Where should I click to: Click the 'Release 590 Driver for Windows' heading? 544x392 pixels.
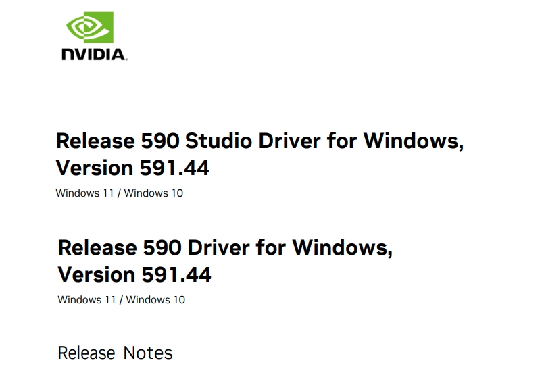(225, 247)
